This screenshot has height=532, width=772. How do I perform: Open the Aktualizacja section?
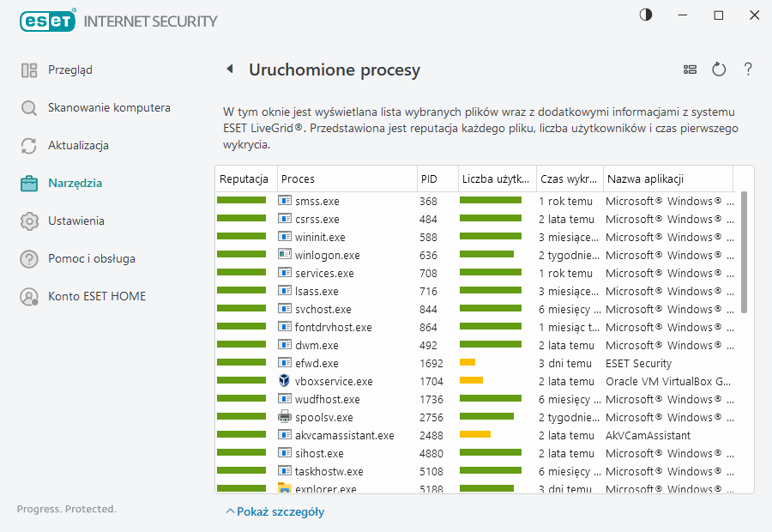(x=78, y=146)
